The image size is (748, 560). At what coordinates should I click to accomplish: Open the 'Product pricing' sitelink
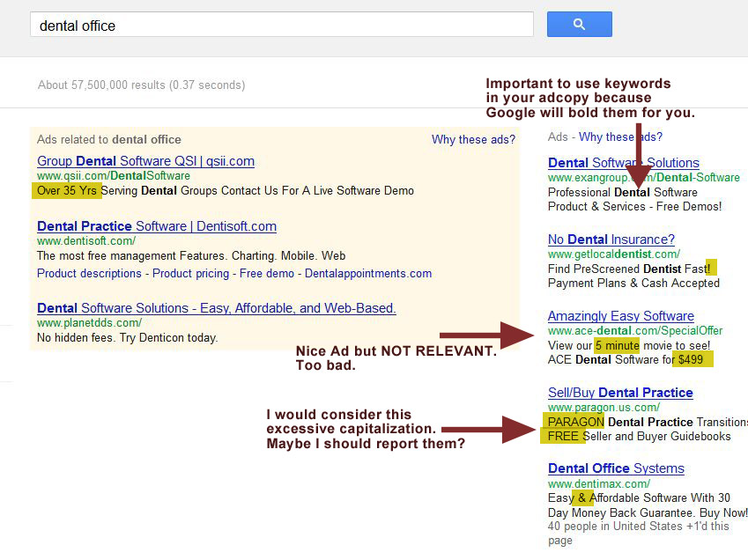(x=190, y=273)
